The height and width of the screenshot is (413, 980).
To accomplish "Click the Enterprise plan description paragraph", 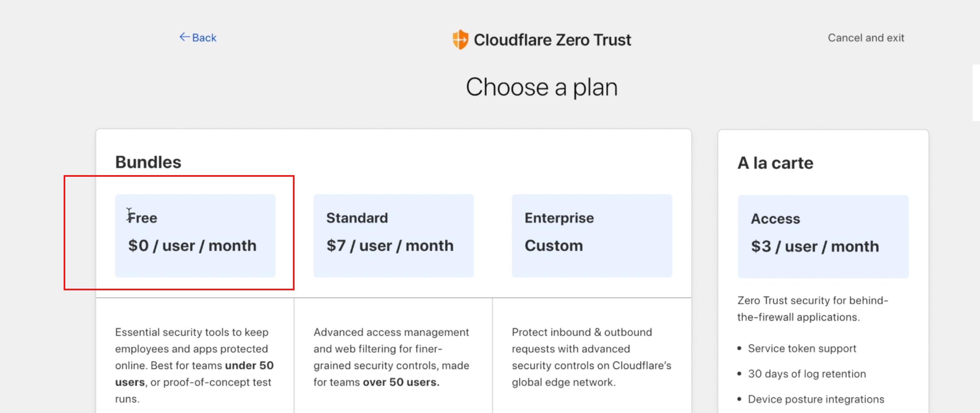I will point(591,357).
